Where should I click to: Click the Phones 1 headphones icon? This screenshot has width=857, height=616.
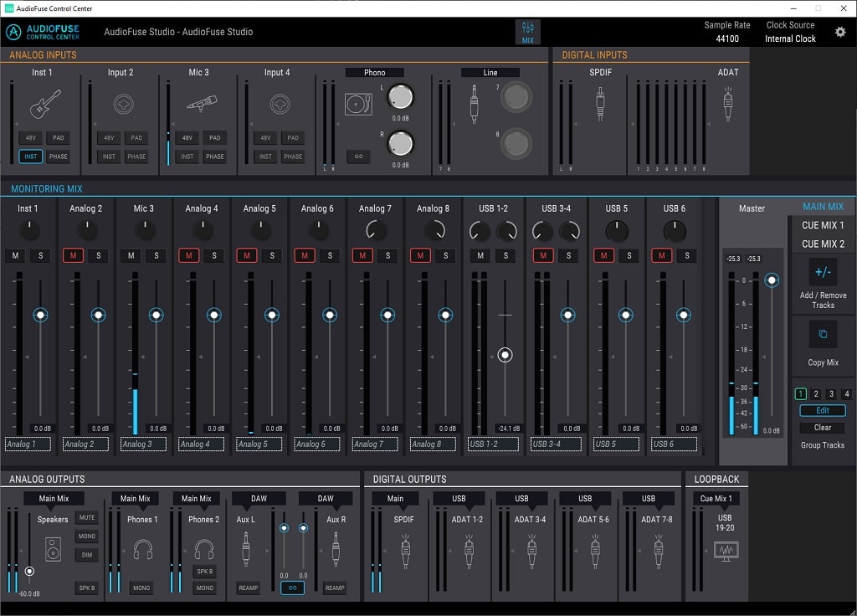click(143, 549)
